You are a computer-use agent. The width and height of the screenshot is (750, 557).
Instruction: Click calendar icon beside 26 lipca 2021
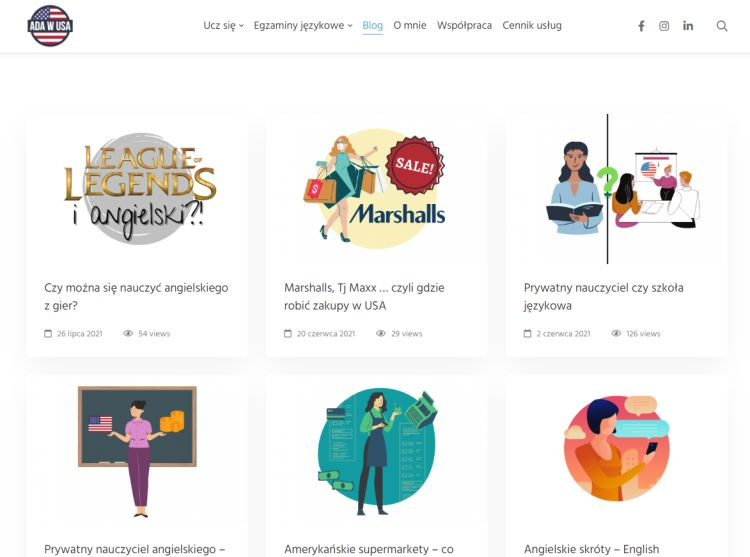(x=48, y=333)
